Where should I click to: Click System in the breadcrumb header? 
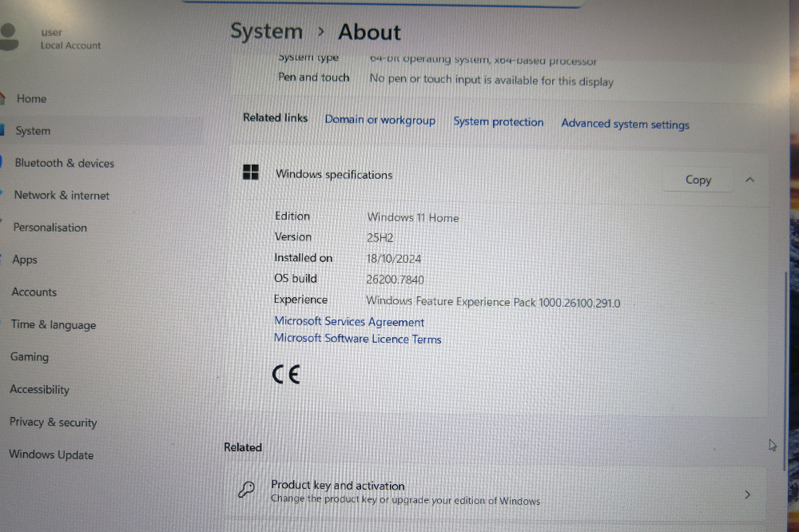pos(267,32)
